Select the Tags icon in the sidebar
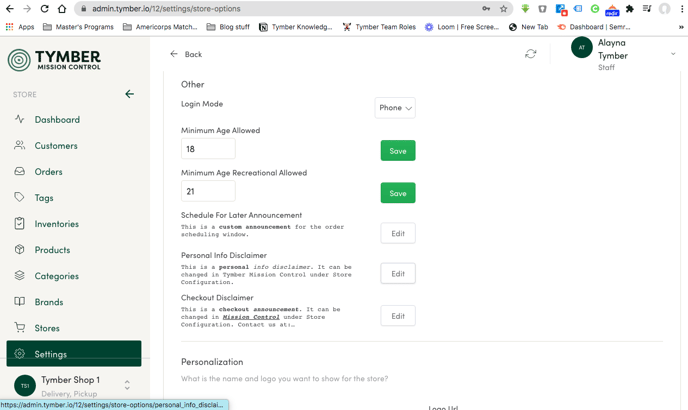 click(19, 198)
